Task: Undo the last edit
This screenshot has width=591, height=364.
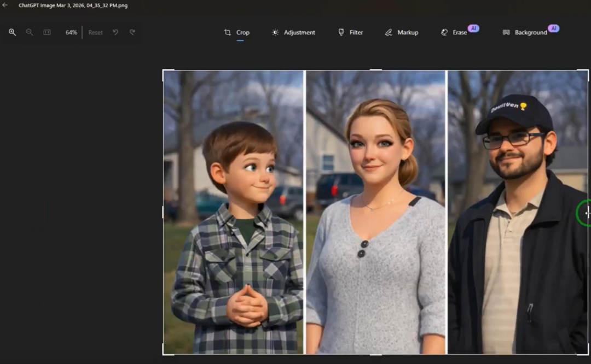Action: [115, 32]
